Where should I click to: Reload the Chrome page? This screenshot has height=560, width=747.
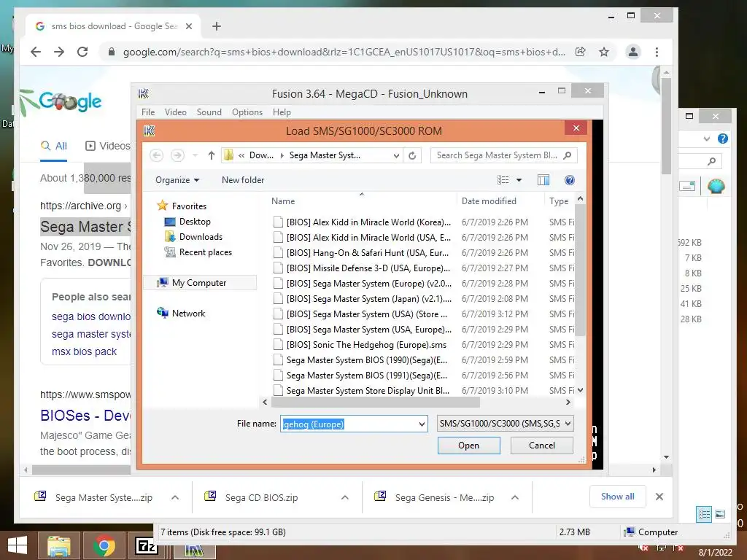tap(82, 52)
